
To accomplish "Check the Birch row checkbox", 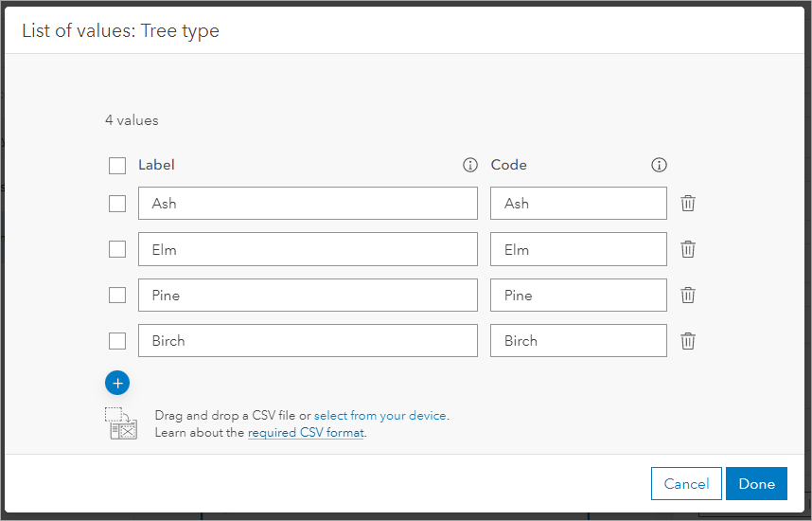I will [117, 341].
